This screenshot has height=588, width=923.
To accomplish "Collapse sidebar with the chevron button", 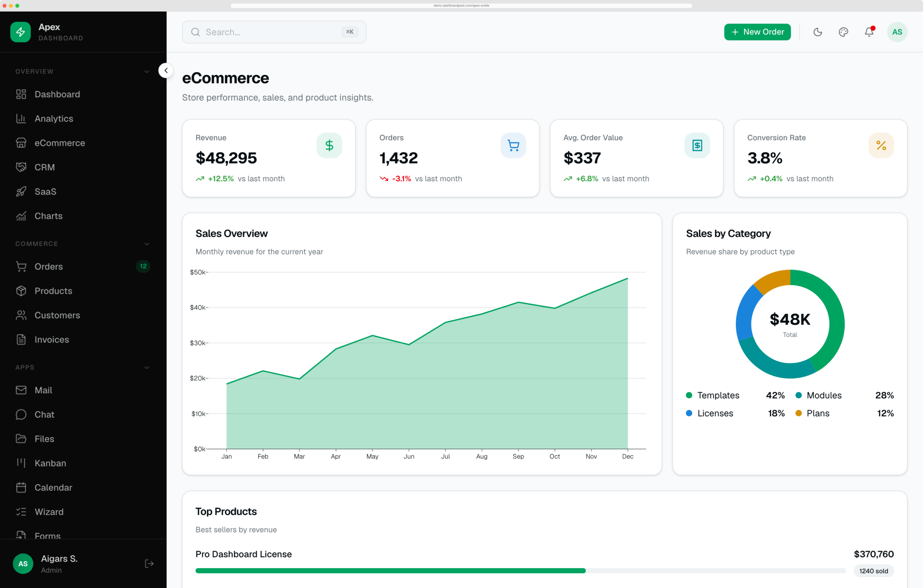I will tap(165, 71).
